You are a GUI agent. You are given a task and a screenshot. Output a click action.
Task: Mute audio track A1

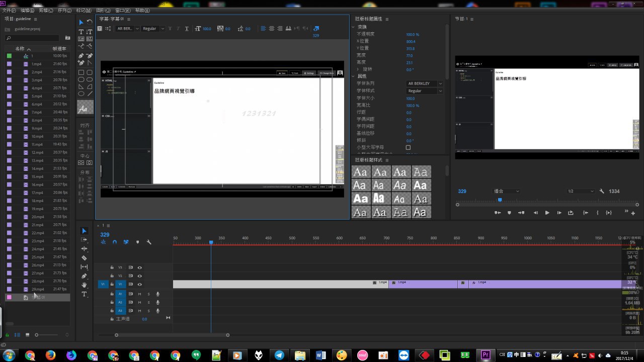139,294
